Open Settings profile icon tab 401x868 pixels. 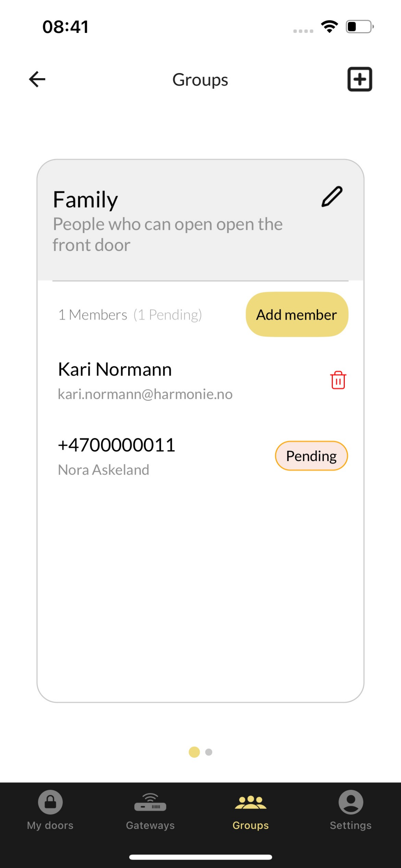point(350,810)
